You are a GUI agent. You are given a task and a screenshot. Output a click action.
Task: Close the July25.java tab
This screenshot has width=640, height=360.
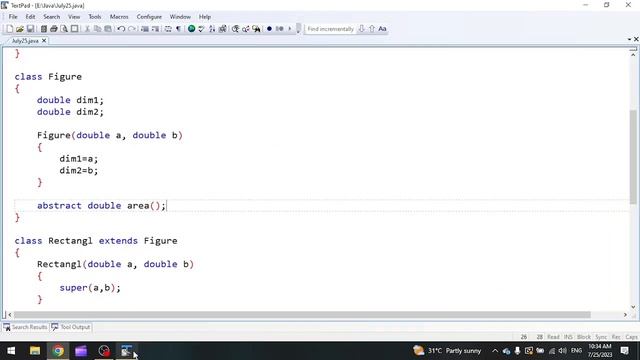click(x=44, y=41)
